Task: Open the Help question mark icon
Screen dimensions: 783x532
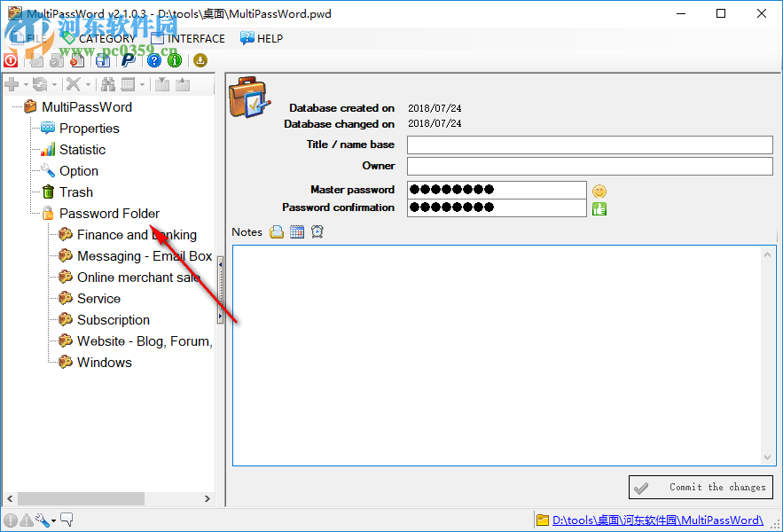Action: [153, 60]
